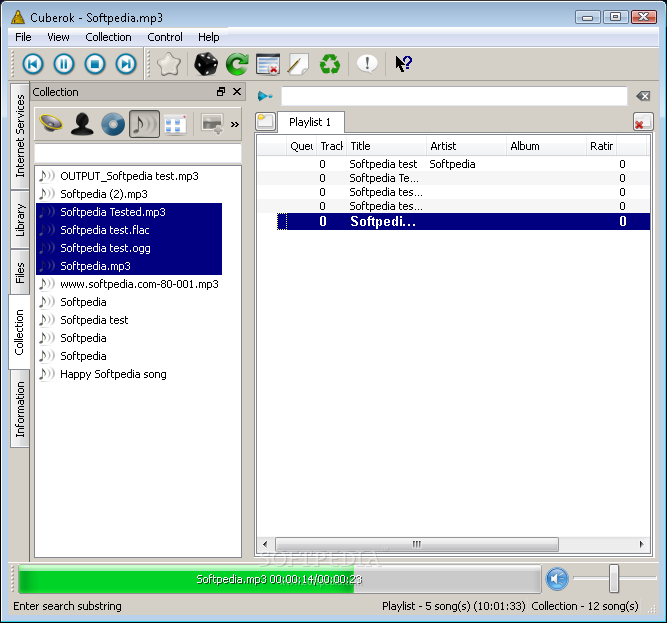The image size is (667, 623).
Task: Click the playlist horizontal scrollbar
Action: (417, 544)
